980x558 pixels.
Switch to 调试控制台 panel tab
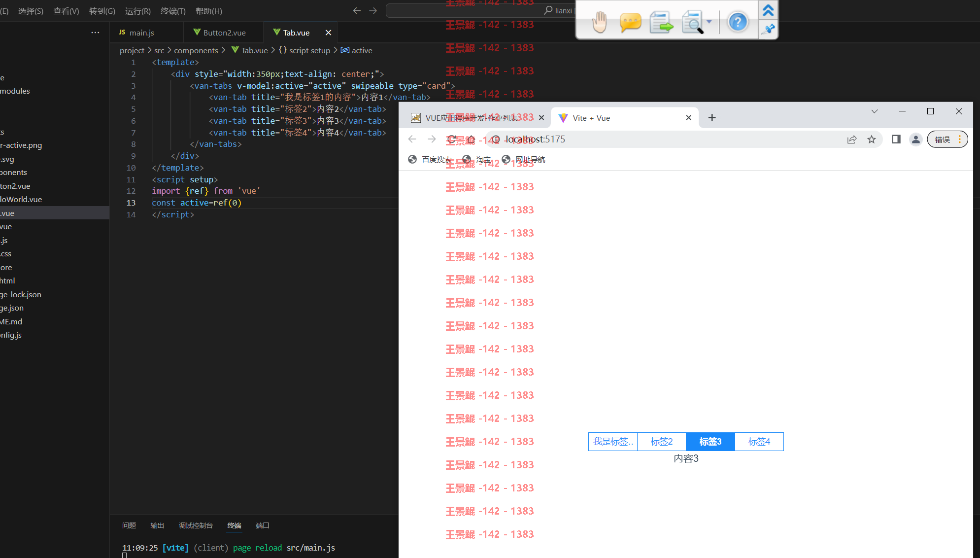coord(196,525)
